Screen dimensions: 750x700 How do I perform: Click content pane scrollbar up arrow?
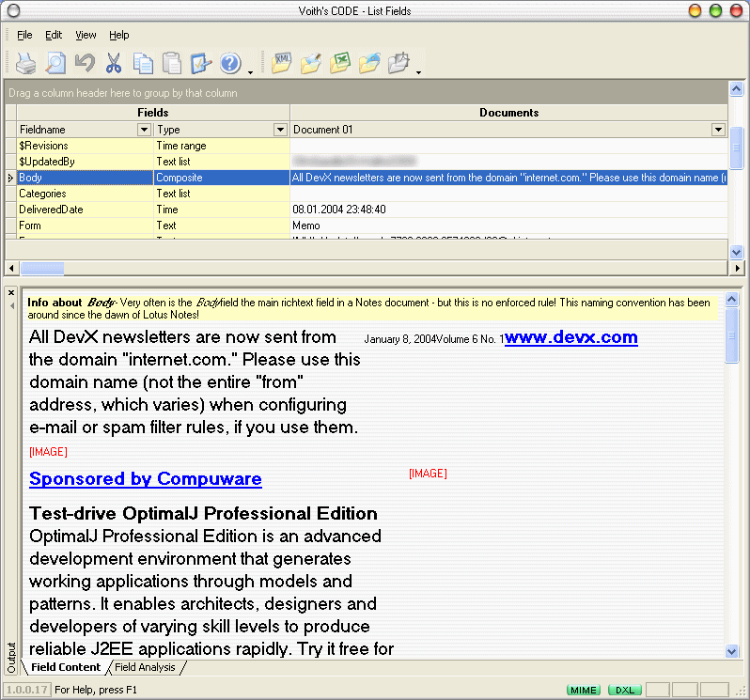tap(732, 300)
